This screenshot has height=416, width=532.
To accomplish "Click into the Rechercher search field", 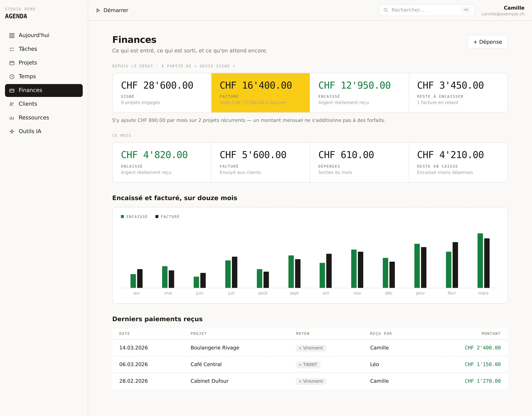I will click(427, 10).
